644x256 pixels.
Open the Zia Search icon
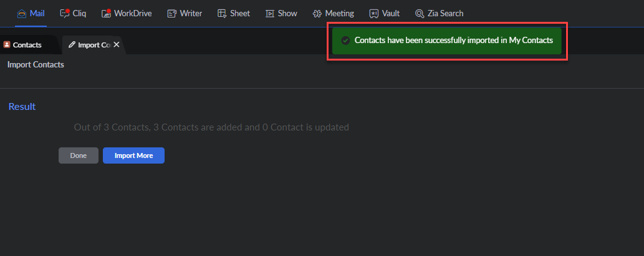[x=420, y=13]
